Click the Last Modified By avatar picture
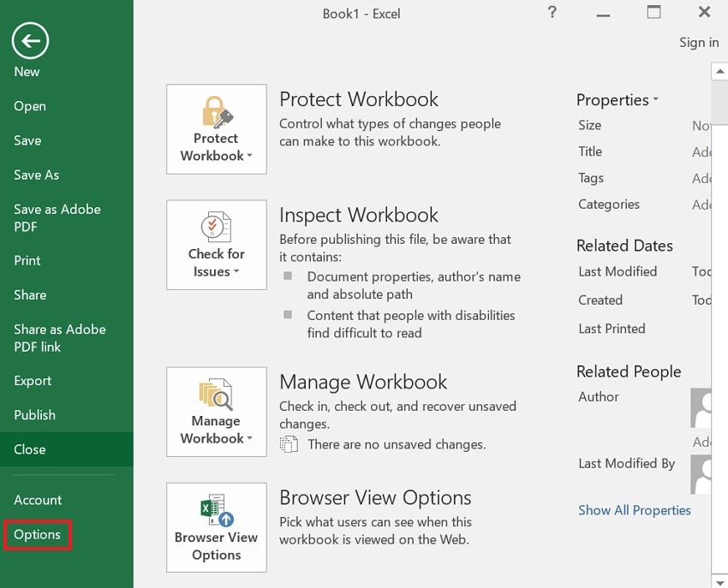This screenshot has height=588, width=728. tap(701, 474)
